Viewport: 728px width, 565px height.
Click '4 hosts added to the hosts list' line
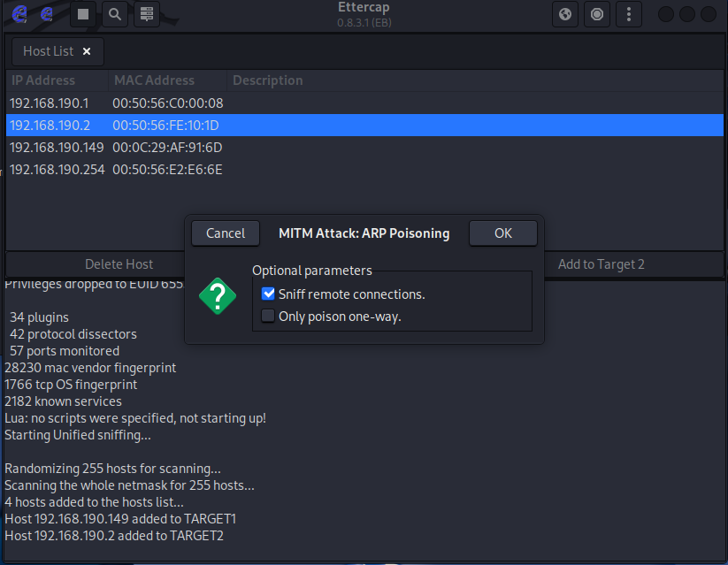(x=94, y=502)
